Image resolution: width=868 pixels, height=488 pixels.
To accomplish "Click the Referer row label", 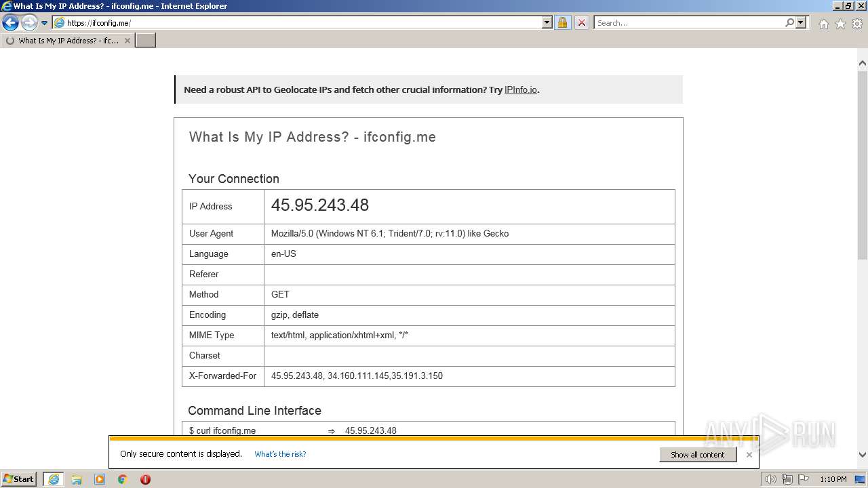I will pyautogui.click(x=203, y=274).
